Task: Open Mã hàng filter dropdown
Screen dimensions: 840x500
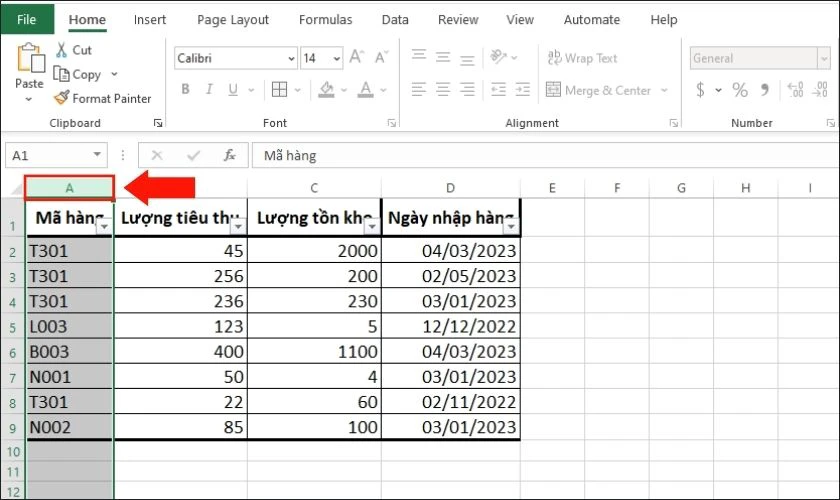Action: (104, 227)
